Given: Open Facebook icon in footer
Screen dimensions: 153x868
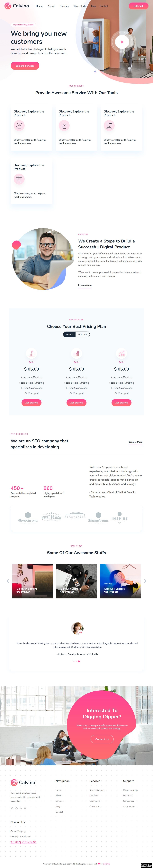Looking at the screenshot, I should click(x=17, y=808).
